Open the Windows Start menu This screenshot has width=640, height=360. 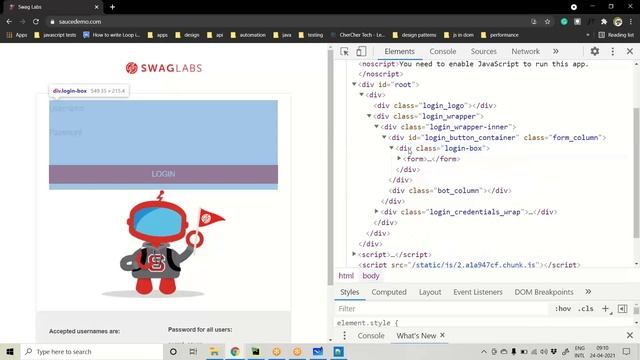coord(10,351)
